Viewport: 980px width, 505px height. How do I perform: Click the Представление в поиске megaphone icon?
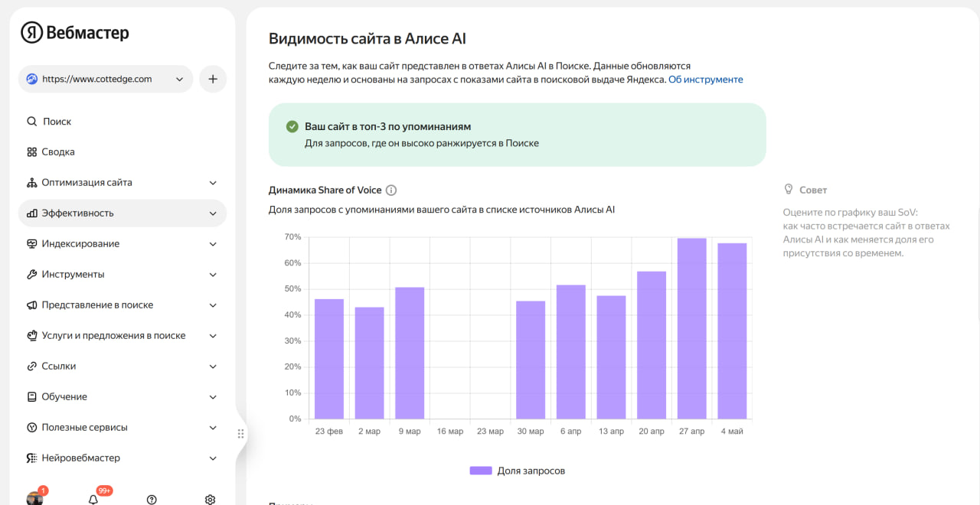click(31, 305)
